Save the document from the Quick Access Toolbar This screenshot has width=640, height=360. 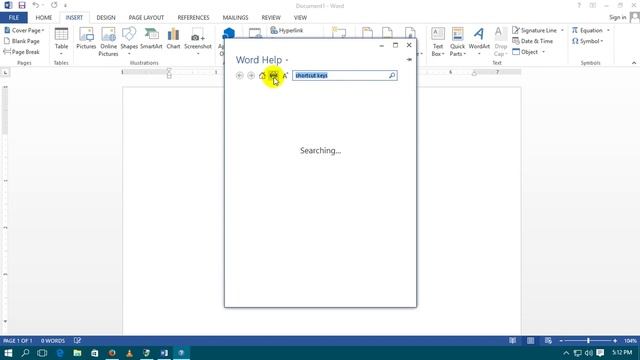22,6
